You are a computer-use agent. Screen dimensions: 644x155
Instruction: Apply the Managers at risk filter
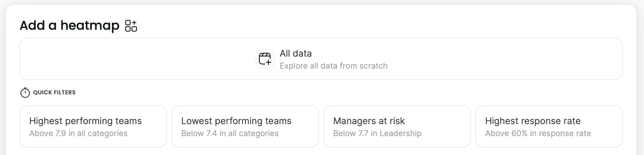[397, 126]
